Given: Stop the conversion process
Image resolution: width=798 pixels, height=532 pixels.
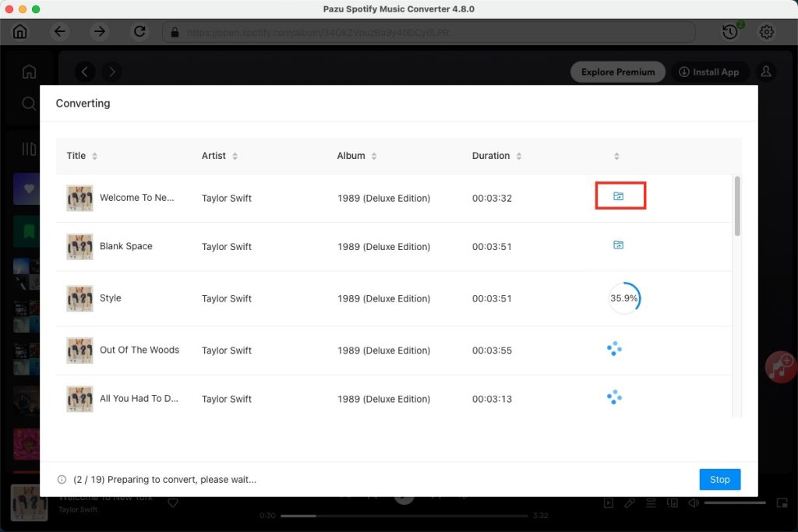Looking at the screenshot, I should pos(719,479).
